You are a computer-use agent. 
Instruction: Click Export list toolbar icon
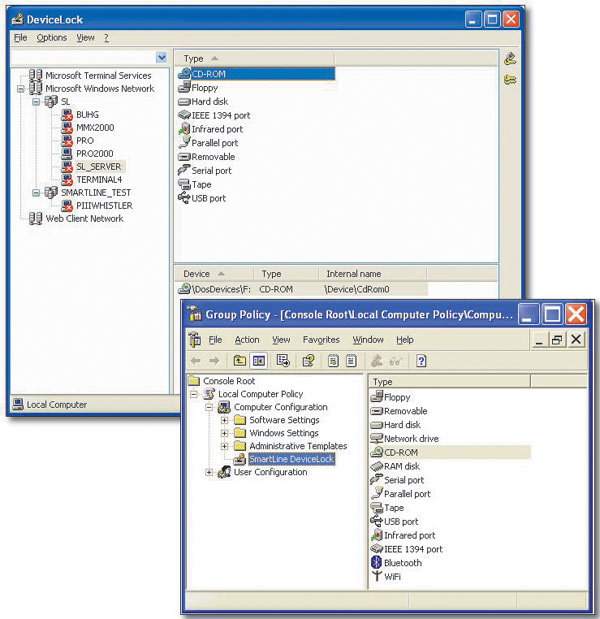pos(283,360)
